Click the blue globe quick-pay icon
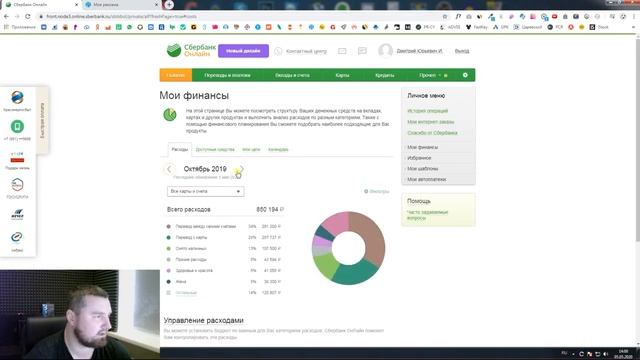The image size is (640, 360). 17,98
